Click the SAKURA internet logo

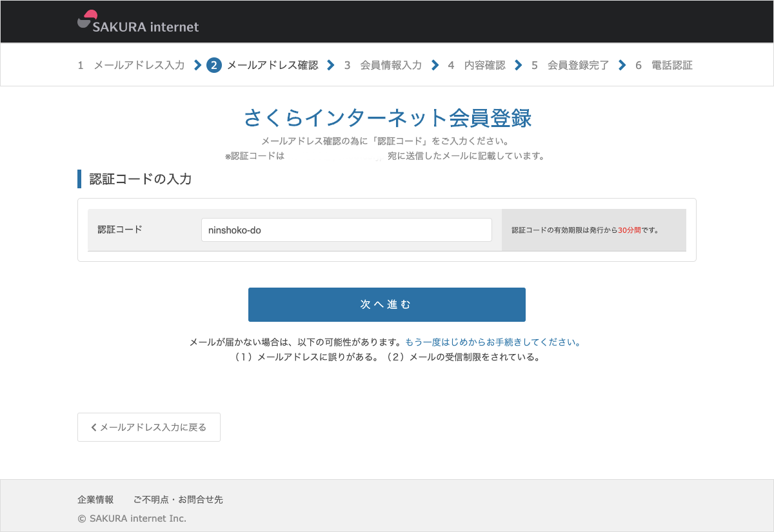coord(138,22)
